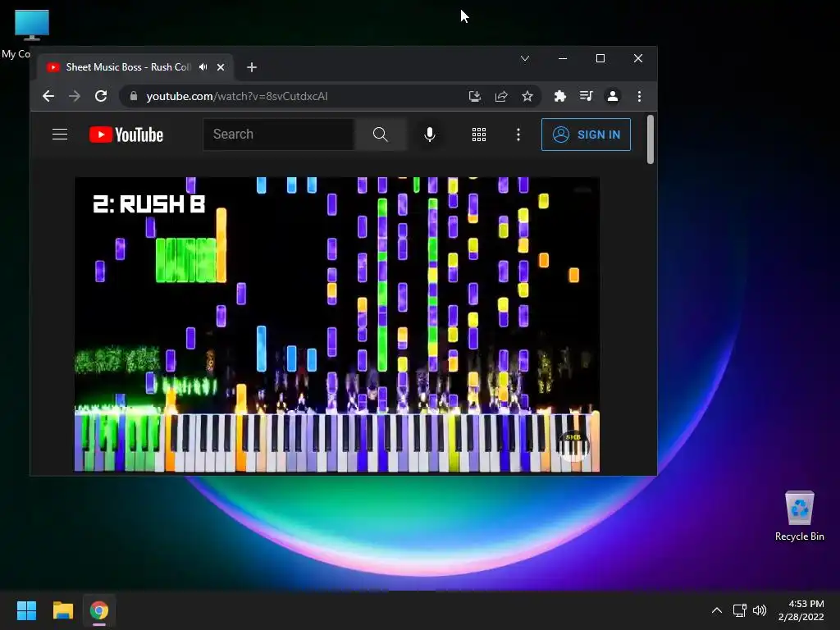
Task: Show hidden system tray icons
Action: [717, 610]
